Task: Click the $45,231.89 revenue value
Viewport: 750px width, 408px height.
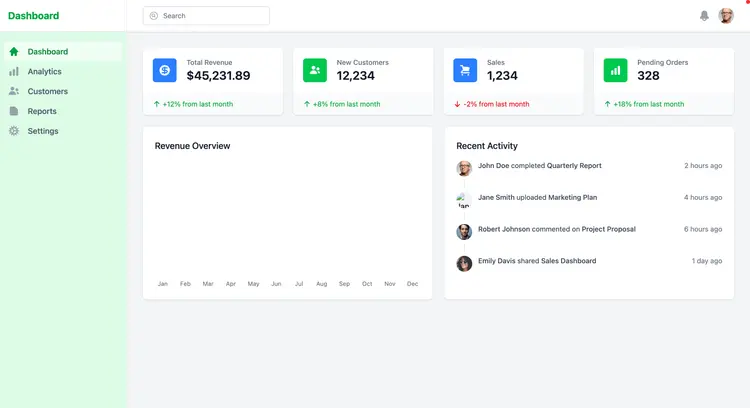Action: pos(218,76)
